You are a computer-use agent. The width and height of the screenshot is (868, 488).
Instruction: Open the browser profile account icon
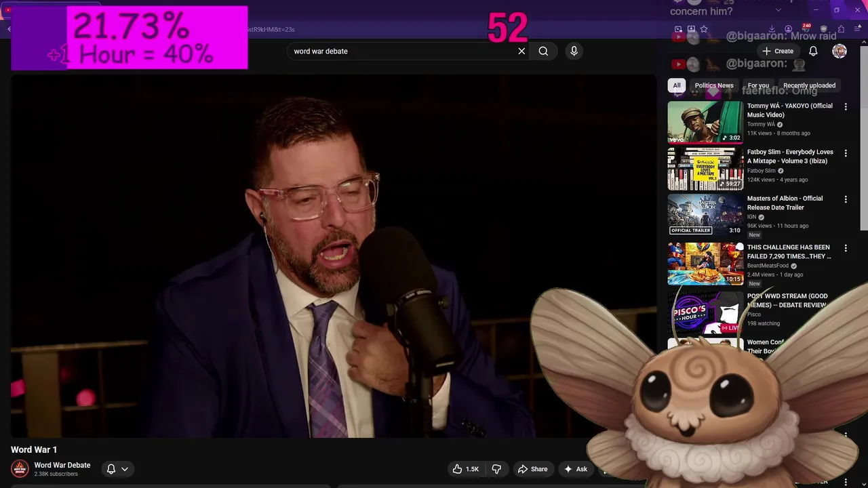tap(788, 29)
